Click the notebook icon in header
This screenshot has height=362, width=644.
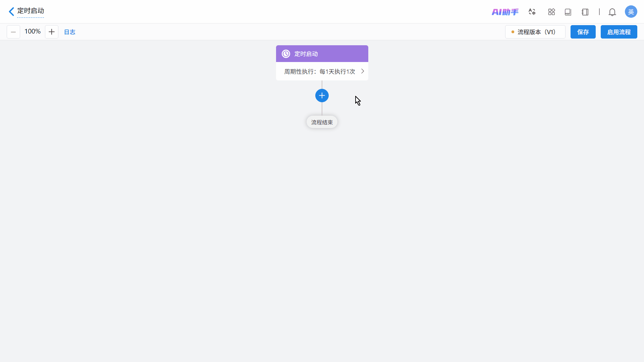click(585, 12)
